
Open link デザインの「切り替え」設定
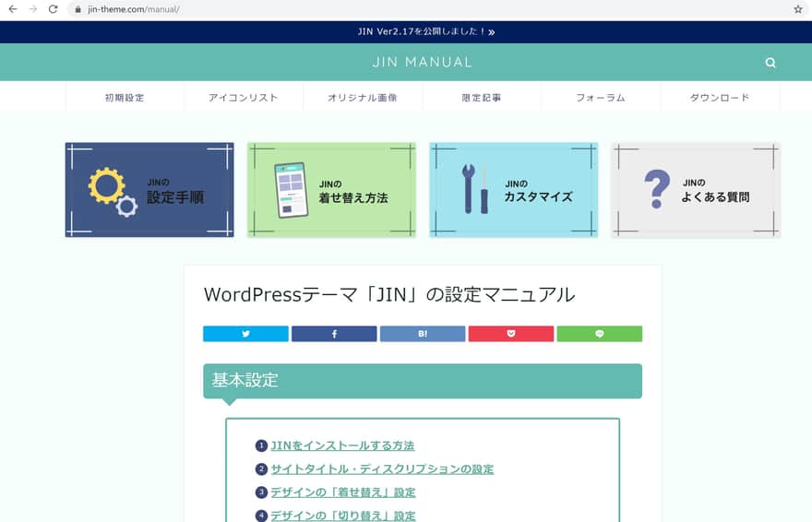point(343,516)
